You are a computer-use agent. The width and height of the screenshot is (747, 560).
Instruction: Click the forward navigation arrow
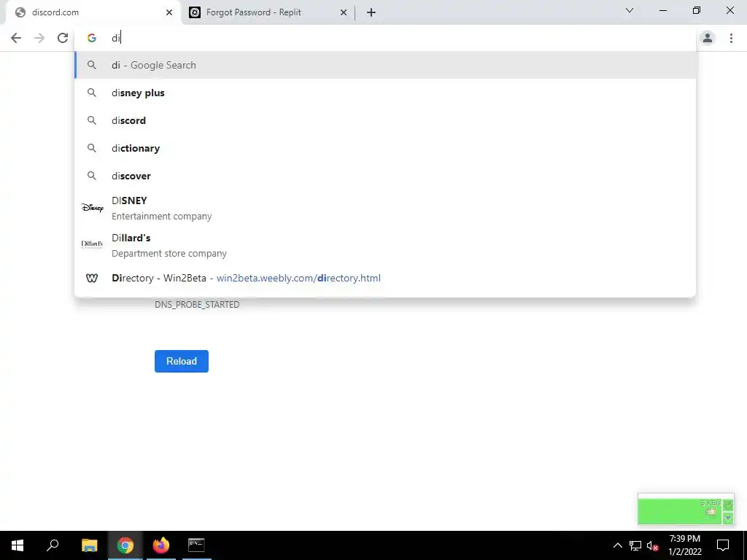[39, 38]
